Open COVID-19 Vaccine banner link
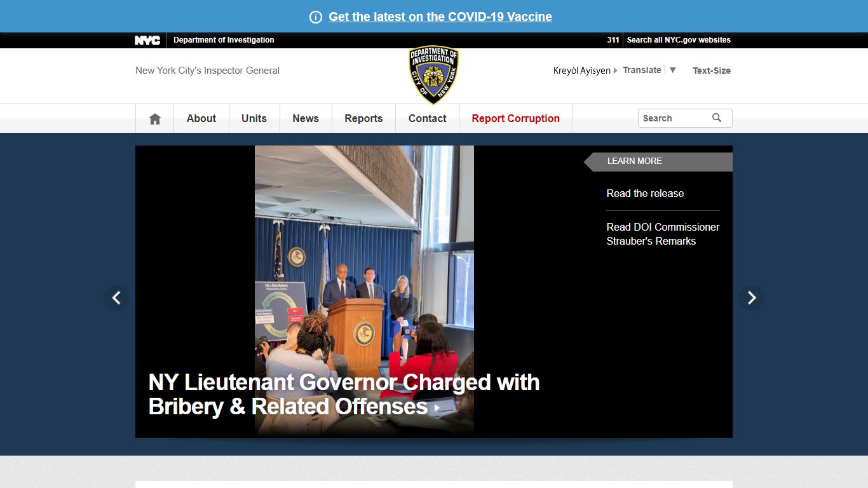Screen dimensions: 868x488 coord(440,17)
